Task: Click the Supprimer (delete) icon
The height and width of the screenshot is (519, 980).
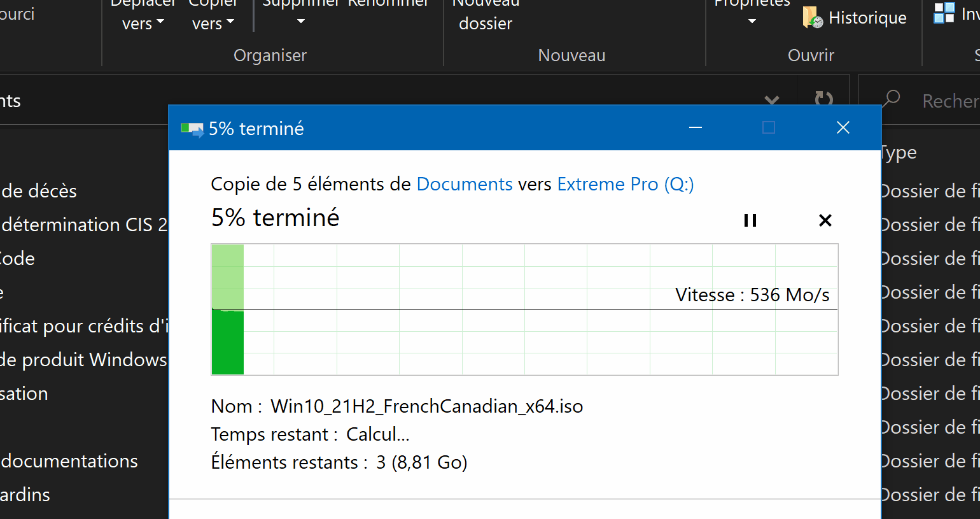Action: tap(300, 4)
